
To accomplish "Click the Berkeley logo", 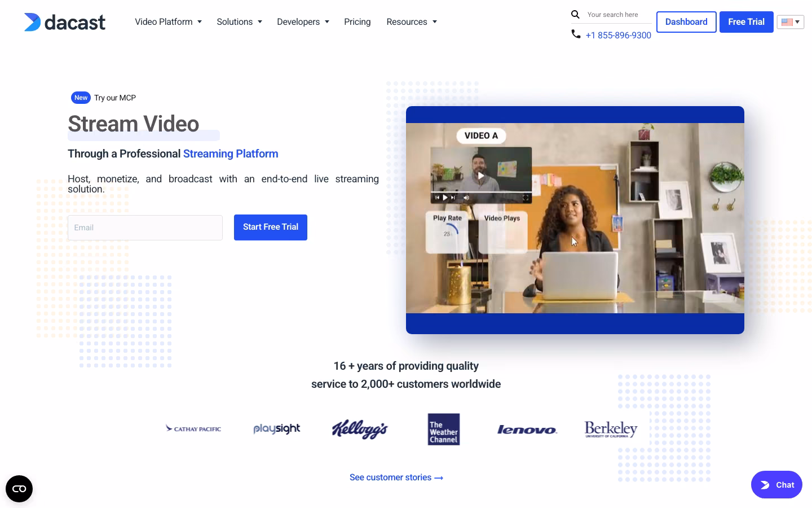I will (x=611, y=429).
